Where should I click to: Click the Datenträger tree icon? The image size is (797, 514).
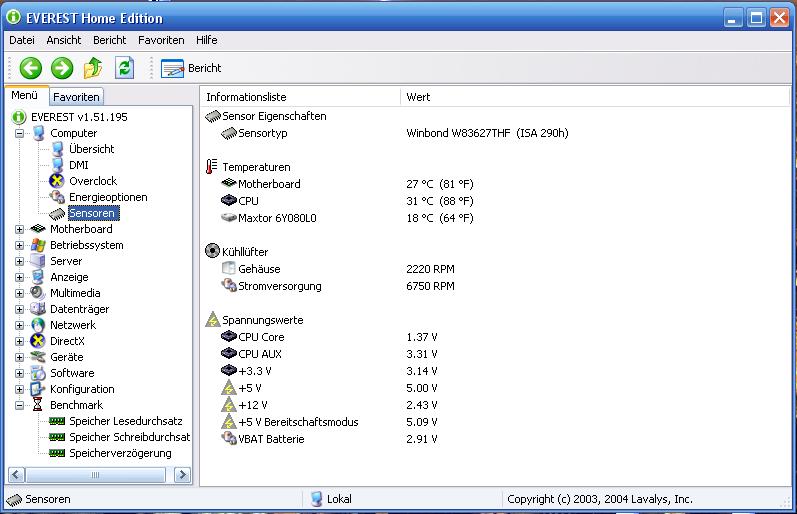(38, 309)
